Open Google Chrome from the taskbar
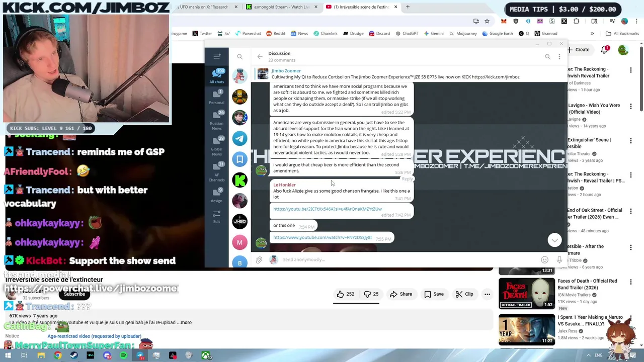The height and width of the screenshot is (362, 644). [x=58, y=355]
